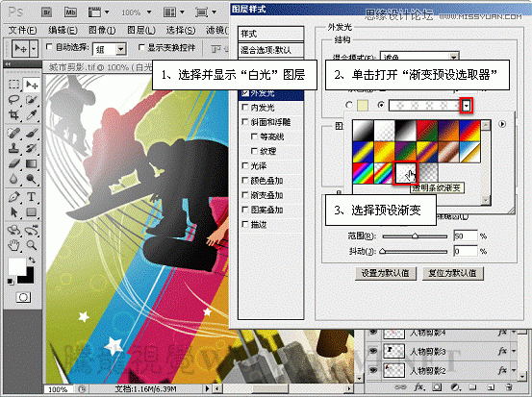Select the Quick Selection tool
The image size is (532, 397).
pos(31,99)
